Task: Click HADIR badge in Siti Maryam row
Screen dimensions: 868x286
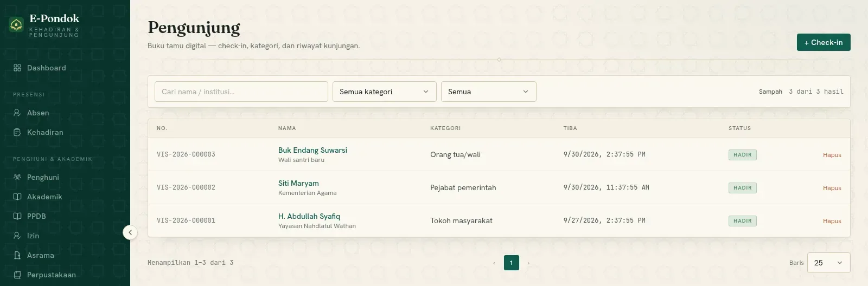Action: pos(743,188)
